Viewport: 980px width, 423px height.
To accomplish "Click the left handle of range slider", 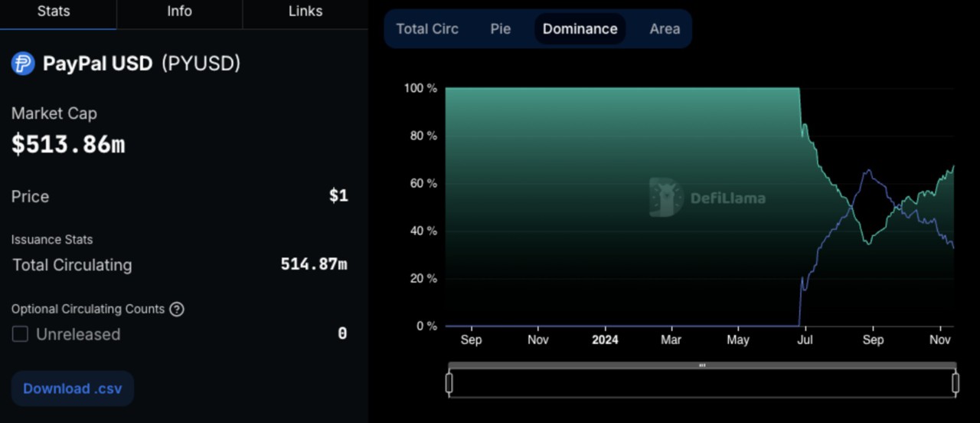I will coord(449,382).
